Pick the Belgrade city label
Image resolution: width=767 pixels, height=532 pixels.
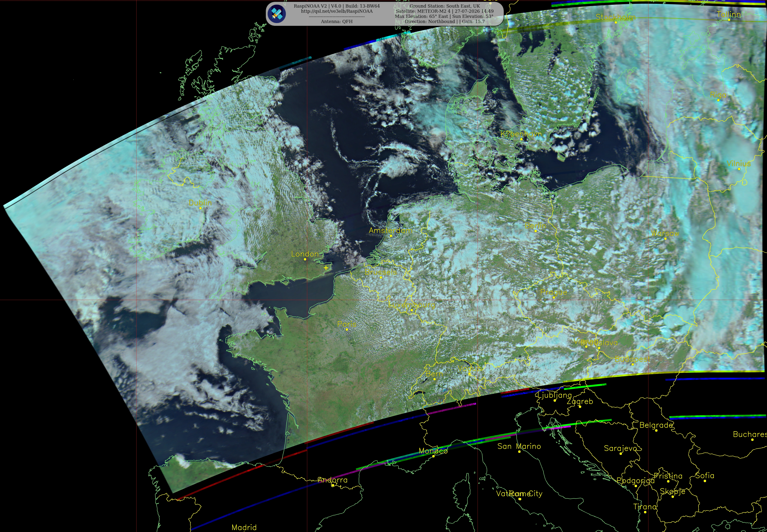[x=656, y=425]
